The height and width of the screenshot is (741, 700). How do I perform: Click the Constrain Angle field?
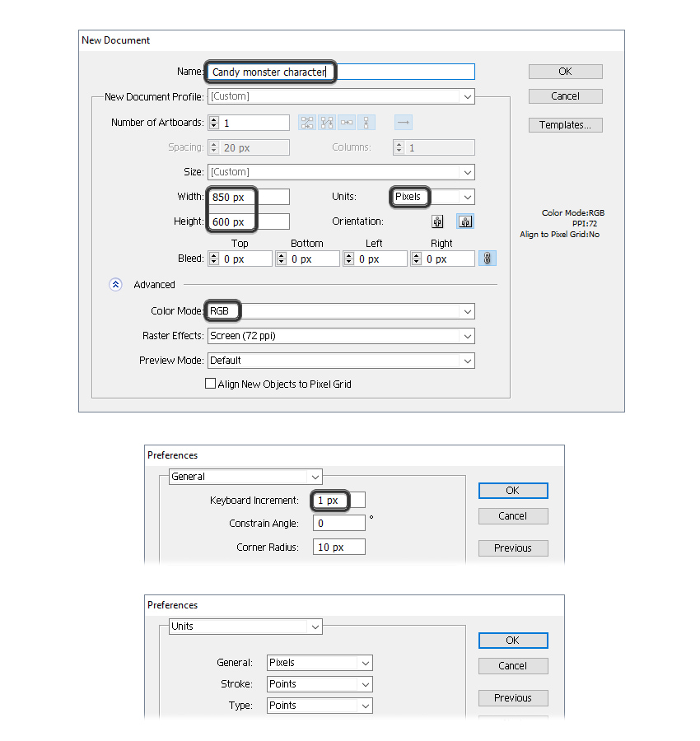click(x=339, y=523)
